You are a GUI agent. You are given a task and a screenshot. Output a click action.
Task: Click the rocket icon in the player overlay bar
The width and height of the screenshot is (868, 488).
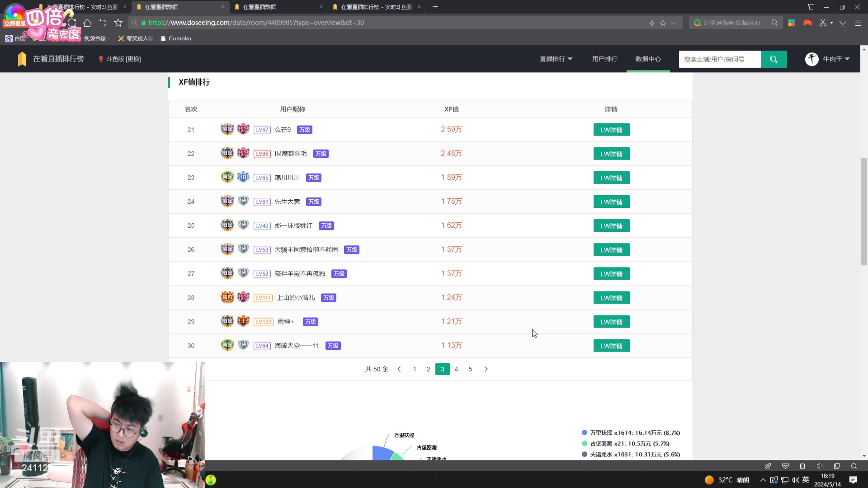click(x=768, y=466)
